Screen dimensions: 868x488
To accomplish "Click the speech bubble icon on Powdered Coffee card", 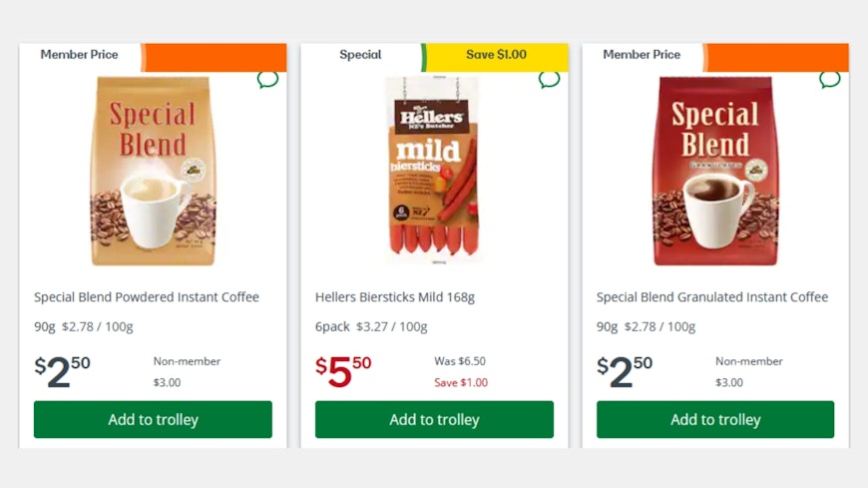I will point(267,79).
